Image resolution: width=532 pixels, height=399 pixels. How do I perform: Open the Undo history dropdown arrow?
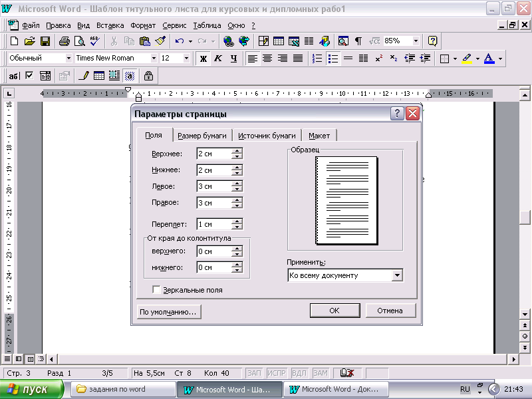[x=190, y=41]
